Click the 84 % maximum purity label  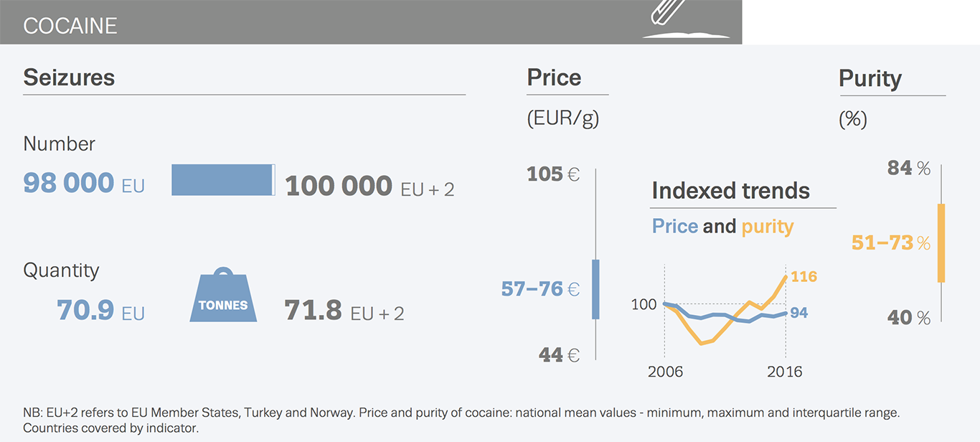click(x=908, y=169)
